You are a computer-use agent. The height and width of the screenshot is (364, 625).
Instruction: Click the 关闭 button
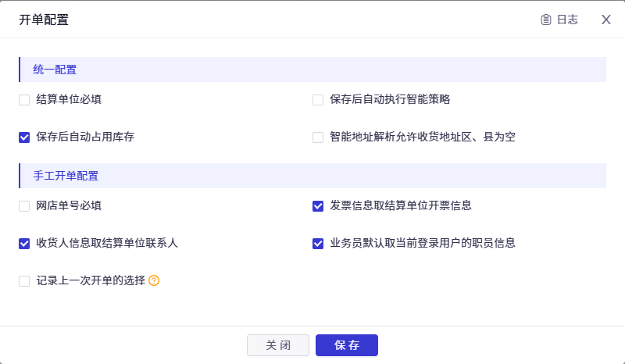pyautogui.click(x=278, y=345)
